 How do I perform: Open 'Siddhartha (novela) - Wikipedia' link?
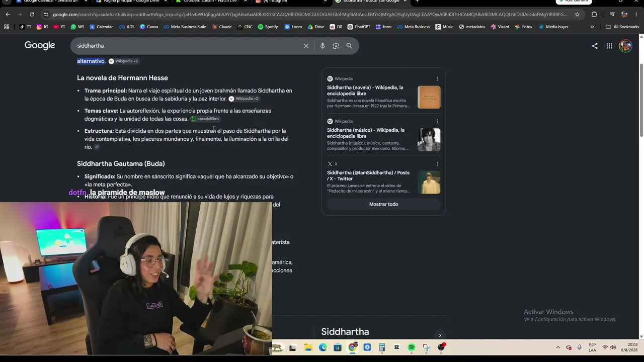point(365,90)
